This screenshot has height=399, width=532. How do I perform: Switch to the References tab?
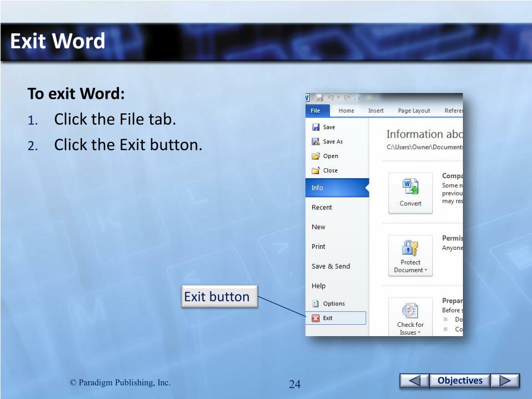454,111
